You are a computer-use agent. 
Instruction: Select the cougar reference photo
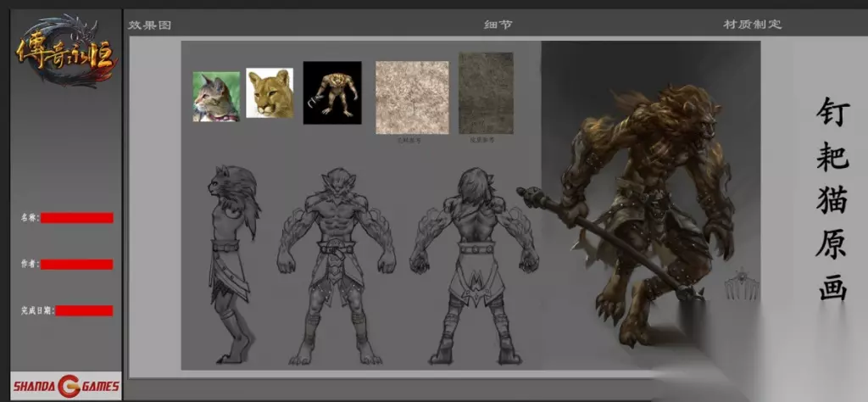pyautogui.click(x=270, y=93)
